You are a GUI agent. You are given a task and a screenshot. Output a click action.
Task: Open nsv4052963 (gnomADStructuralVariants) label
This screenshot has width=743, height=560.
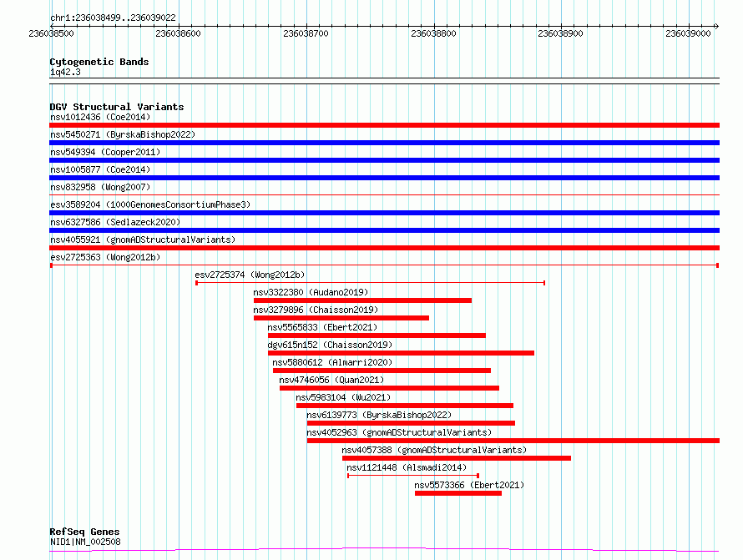(x=399, y=432)
